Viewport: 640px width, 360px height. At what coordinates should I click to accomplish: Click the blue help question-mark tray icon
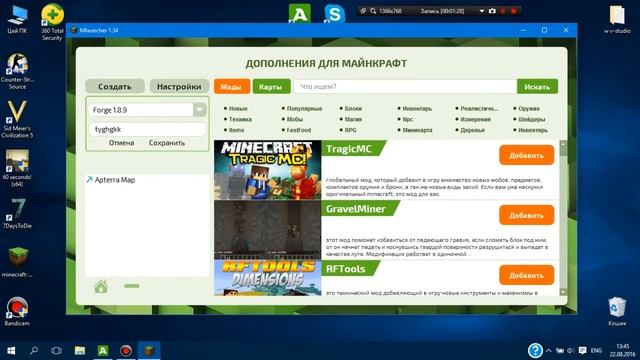coord(535,351)
